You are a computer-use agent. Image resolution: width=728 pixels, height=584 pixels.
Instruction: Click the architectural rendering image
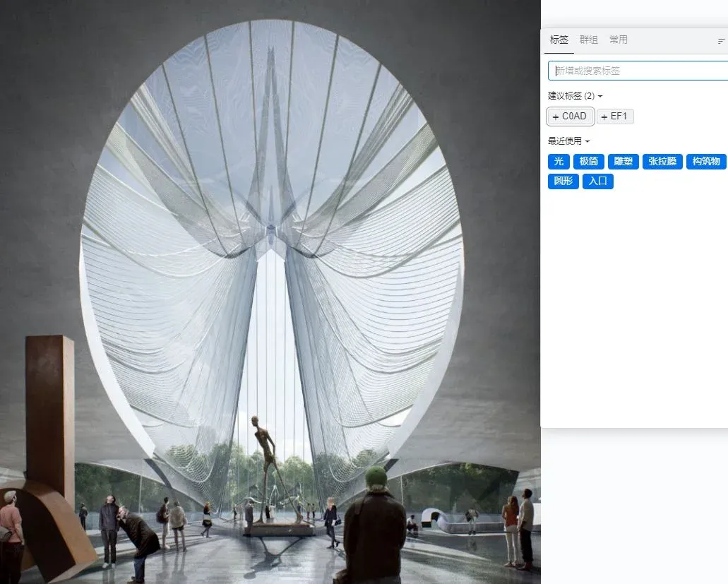point(270,292)
